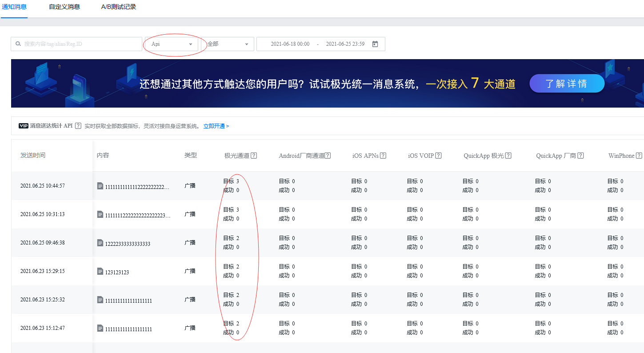Click help icon next to iOS APNs
The width and height of the screenshot is (644, 353).
[383, 156]
